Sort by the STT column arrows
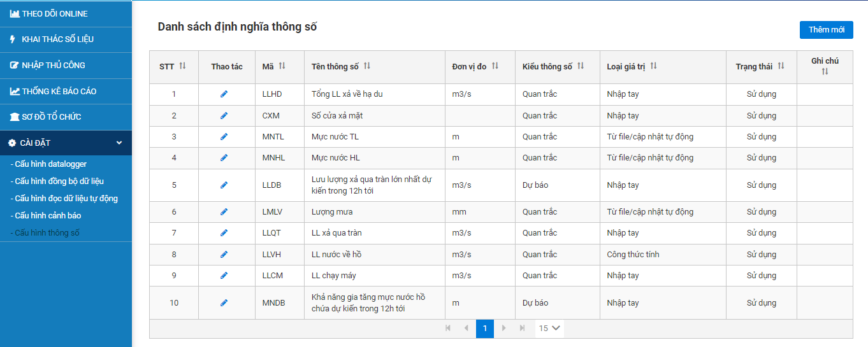 (183, 66)
